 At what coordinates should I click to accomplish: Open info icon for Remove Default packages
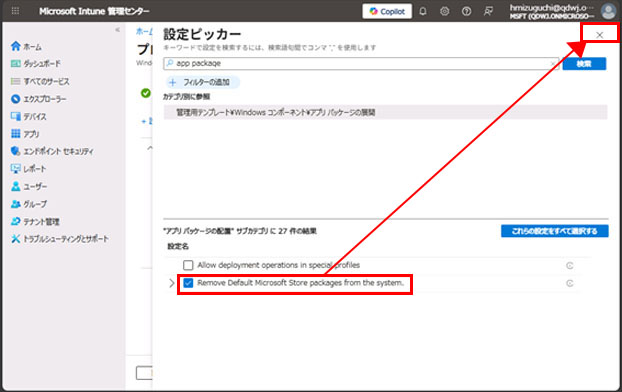570,283
